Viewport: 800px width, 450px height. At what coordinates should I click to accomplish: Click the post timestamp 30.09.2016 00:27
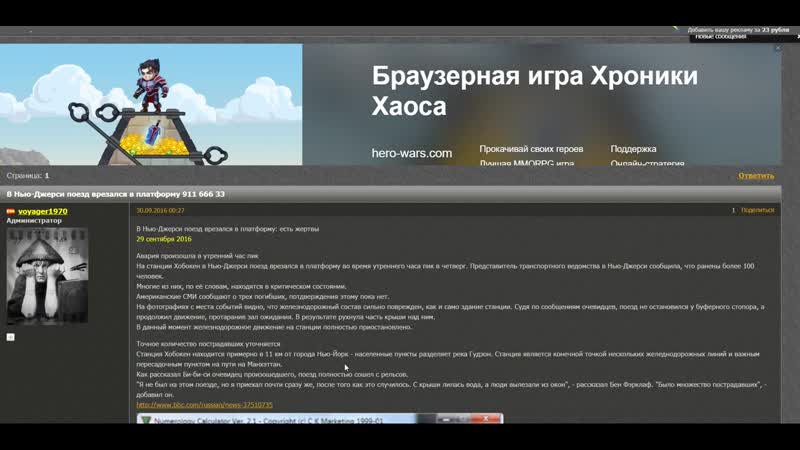coord(160,210)
